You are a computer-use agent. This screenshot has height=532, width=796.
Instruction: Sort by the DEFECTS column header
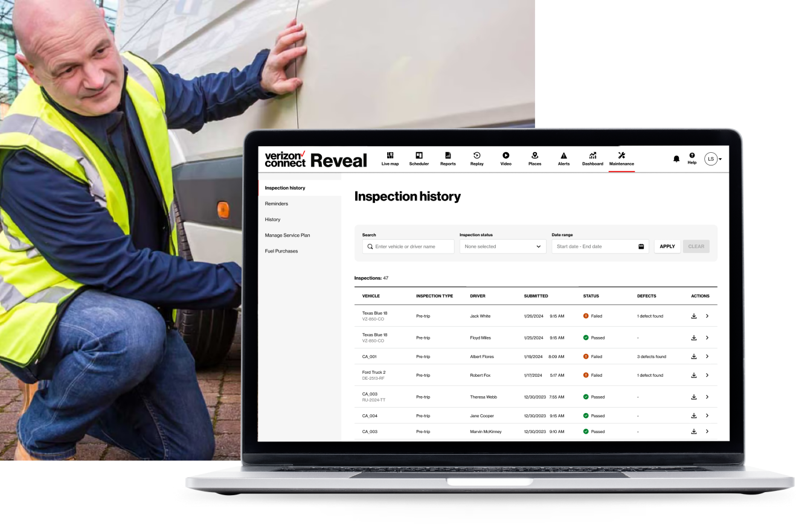(646, 296)
